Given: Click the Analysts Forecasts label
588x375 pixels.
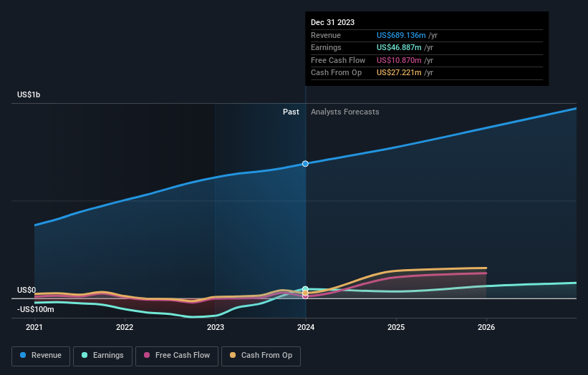Looking at the screenshot, I should (x=345, y=112).
